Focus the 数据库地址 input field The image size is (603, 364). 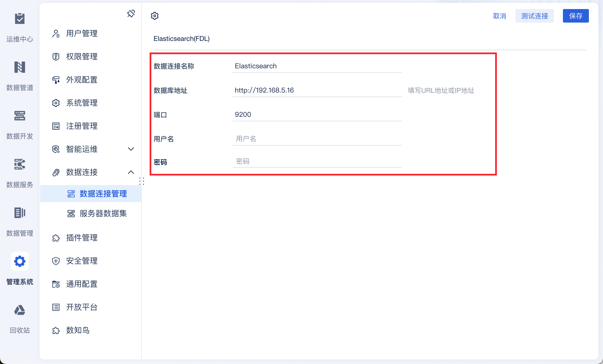tap(317, 91)
